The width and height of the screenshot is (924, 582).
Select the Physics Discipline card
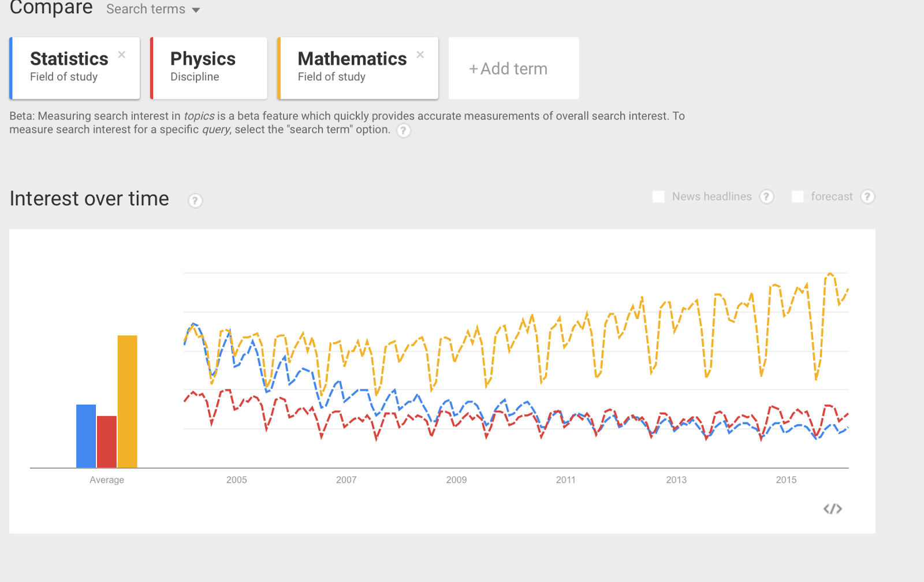(x=208, y=68)
